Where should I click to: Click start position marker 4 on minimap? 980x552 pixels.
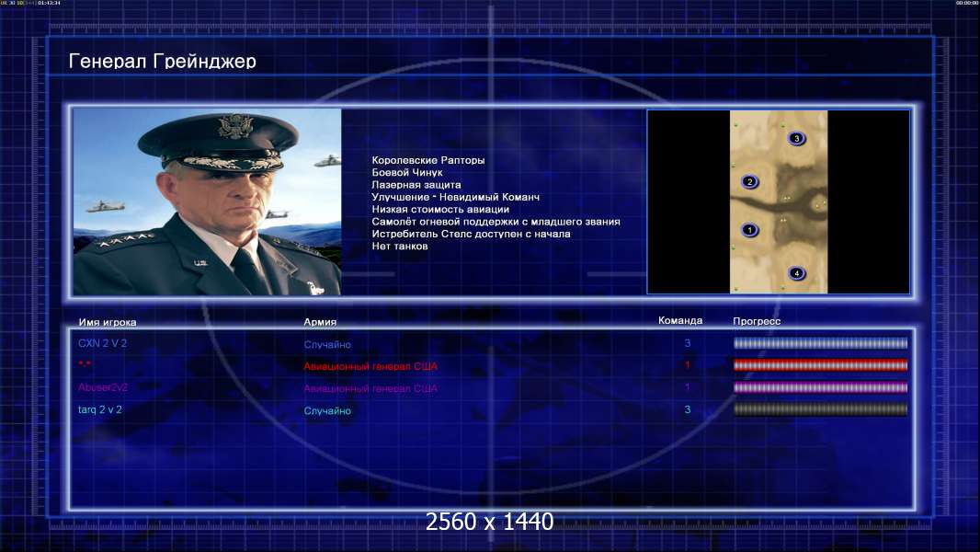point(796,273)
